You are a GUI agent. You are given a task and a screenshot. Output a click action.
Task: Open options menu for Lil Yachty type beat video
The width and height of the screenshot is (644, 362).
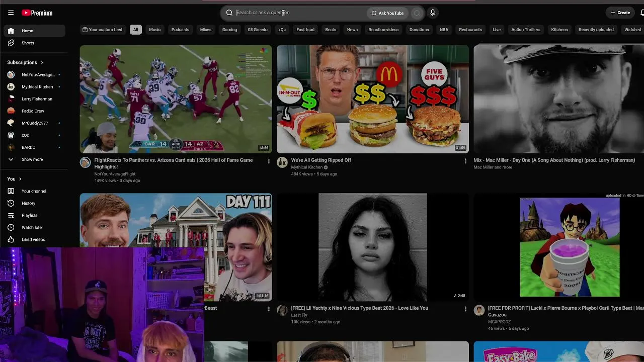[465, 309]
